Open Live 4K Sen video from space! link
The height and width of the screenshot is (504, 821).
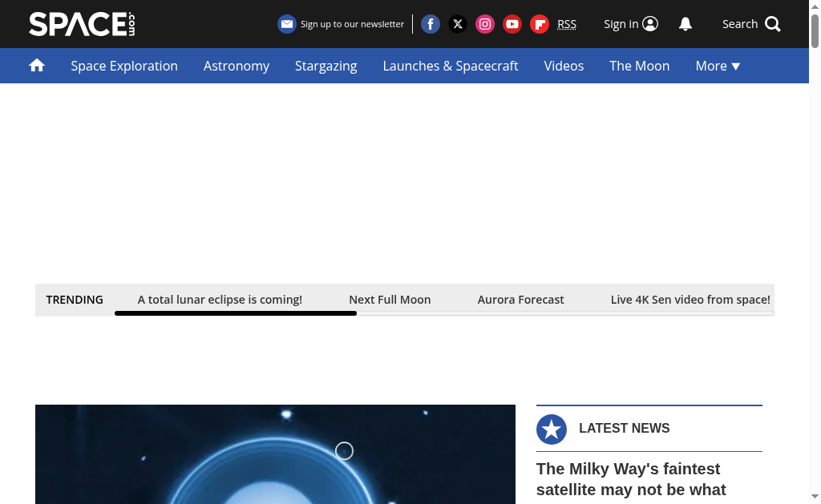tap(690, 300)
